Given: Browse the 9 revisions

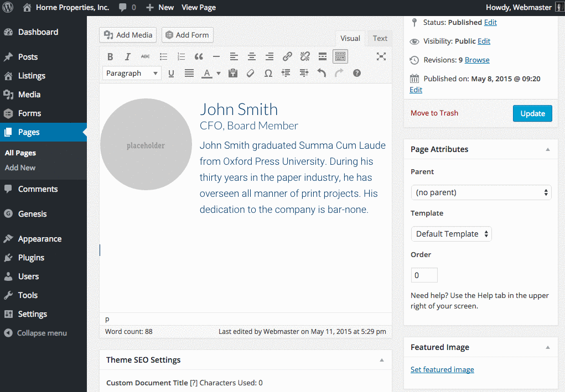Looking at the screenshot, I should point(476,60).
